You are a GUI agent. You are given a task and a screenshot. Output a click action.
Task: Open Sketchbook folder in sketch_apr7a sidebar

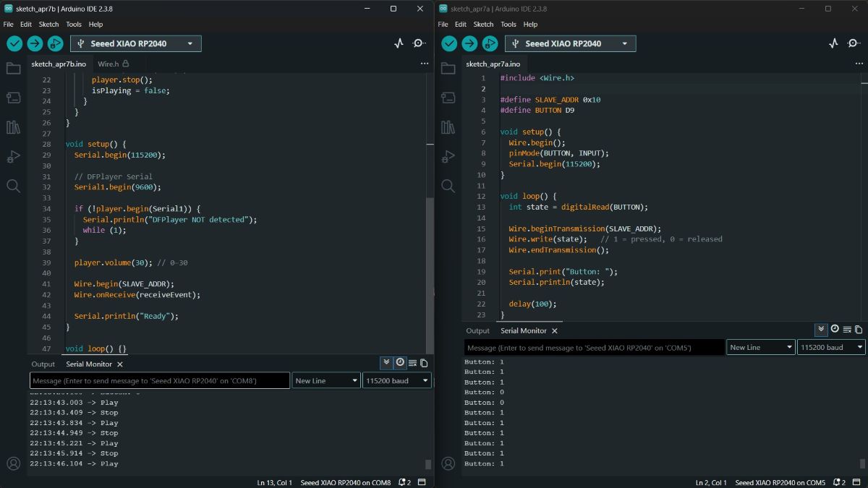pos(448,69)
